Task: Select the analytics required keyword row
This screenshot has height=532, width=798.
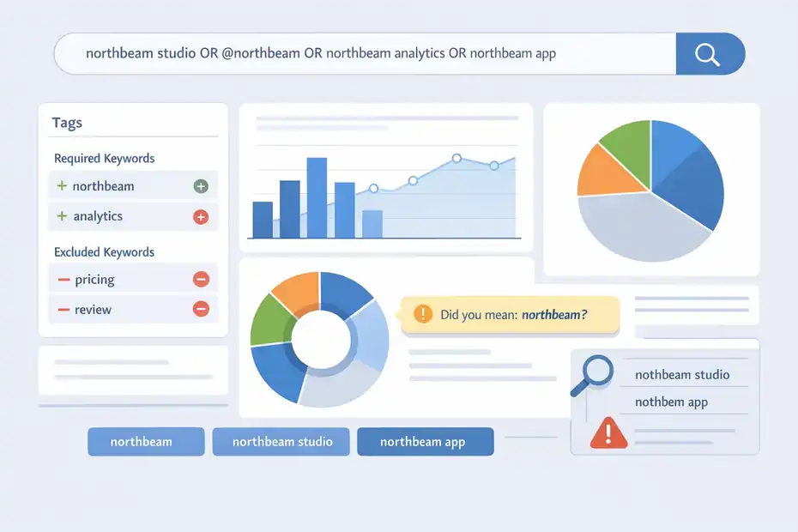Action: tap(133, 217)
